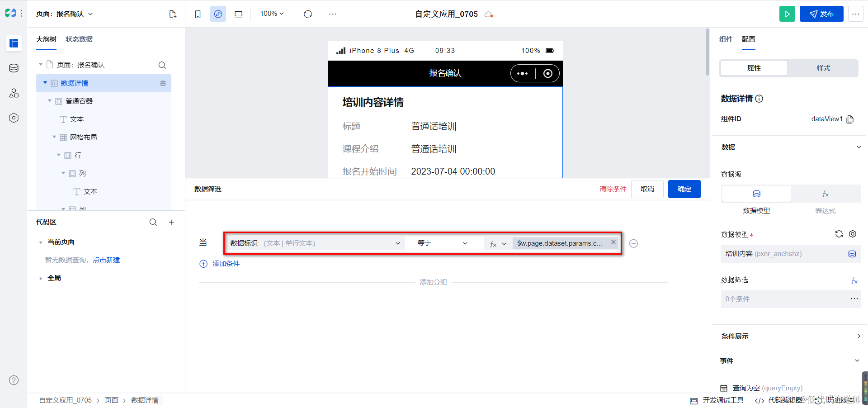
Task: Show info tooltip for 数据详情
Action: coord(759,99)
